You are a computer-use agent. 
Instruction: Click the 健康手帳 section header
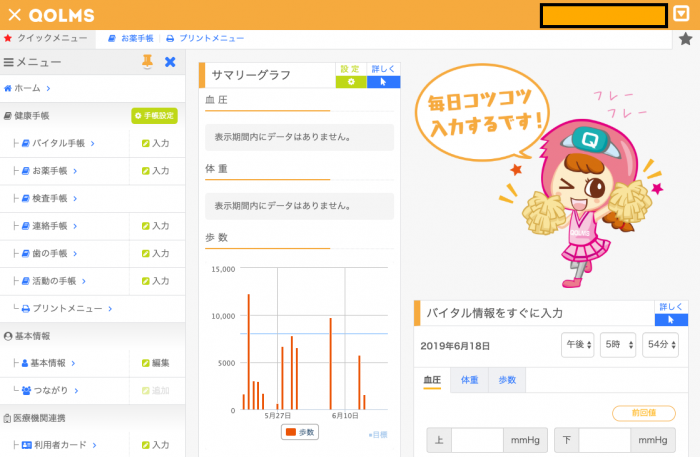click(x=27, y=116)
